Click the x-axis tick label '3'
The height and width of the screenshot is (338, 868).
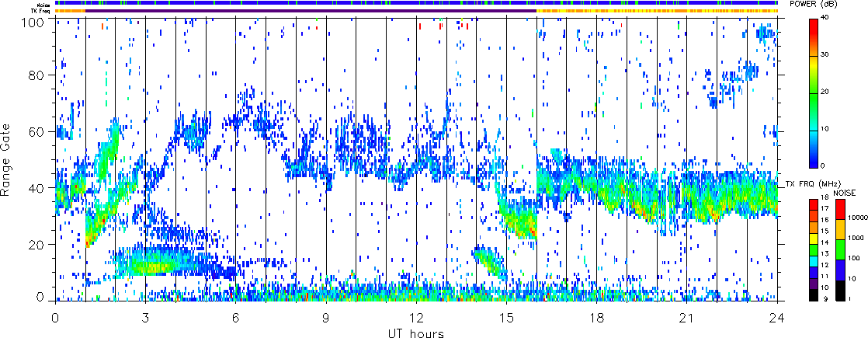(146, 318)
